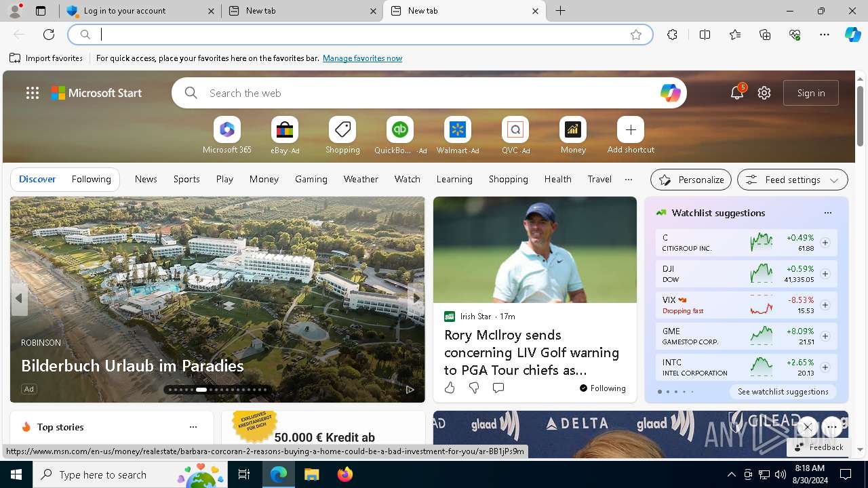
Task: Open the page settings gear
Action: pyautogui.click(x=764, y=93)
